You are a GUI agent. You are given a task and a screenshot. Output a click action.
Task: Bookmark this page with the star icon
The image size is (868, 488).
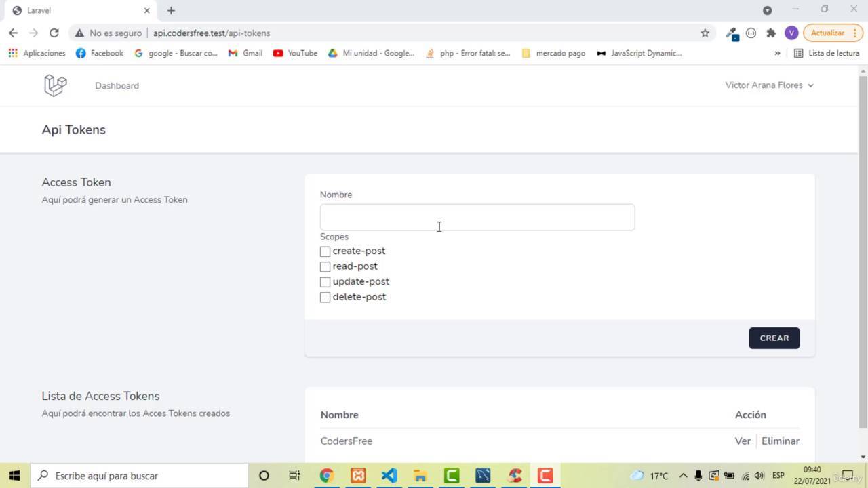click(705, 33)
